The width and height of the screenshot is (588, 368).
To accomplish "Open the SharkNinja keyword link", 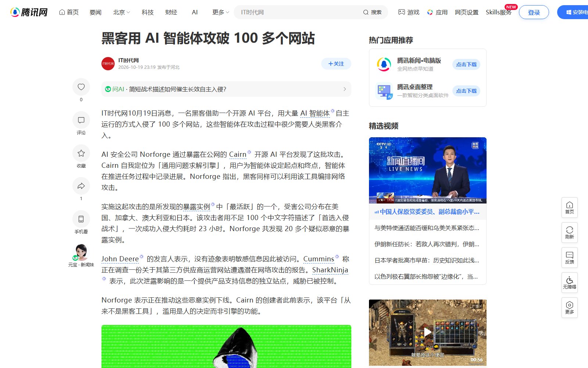I will pos(330,270).
